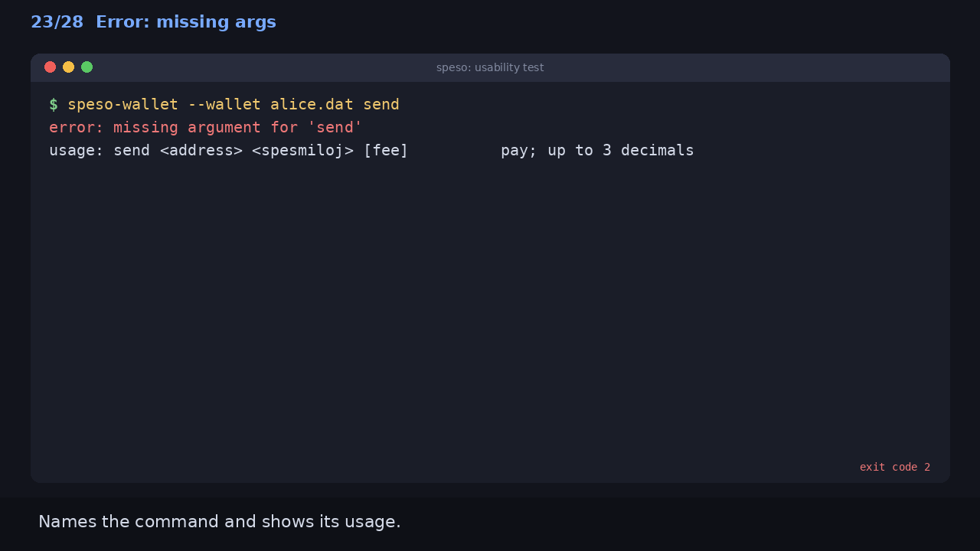Click the red close window dot
The width and height of the screenshot is (980, 551).
[51, 67]
